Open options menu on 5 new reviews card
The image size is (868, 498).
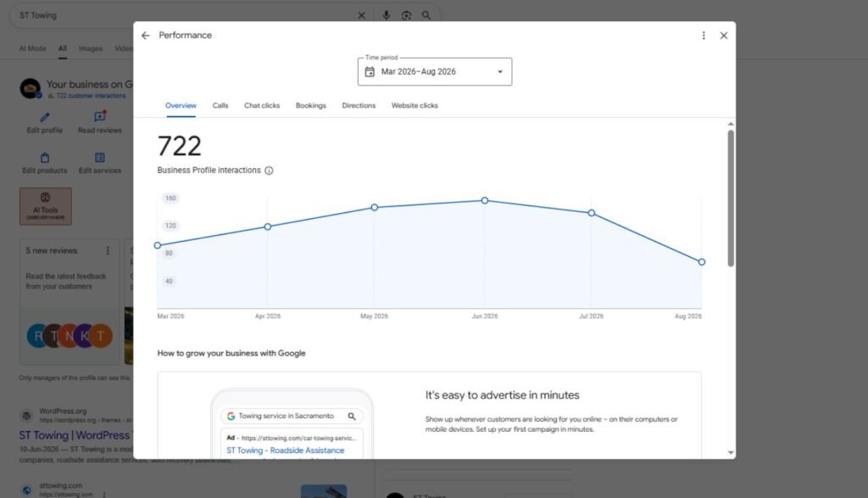[x=108, y=251]
